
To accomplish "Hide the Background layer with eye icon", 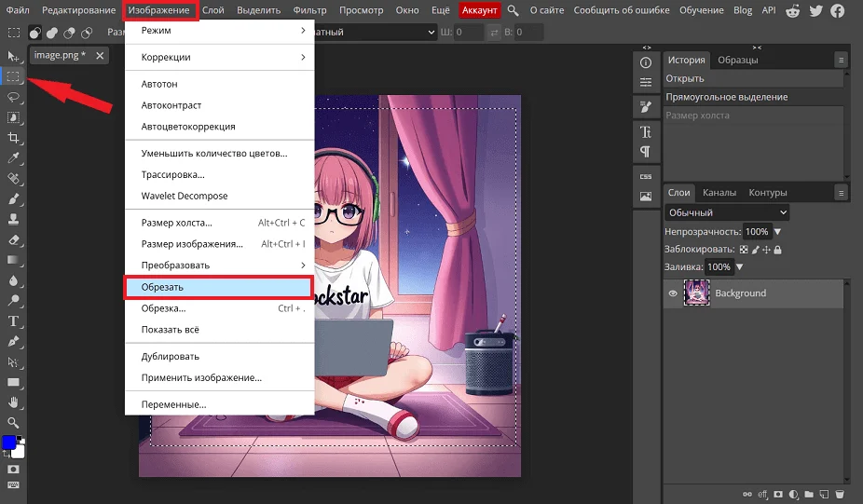I will 673,293.
